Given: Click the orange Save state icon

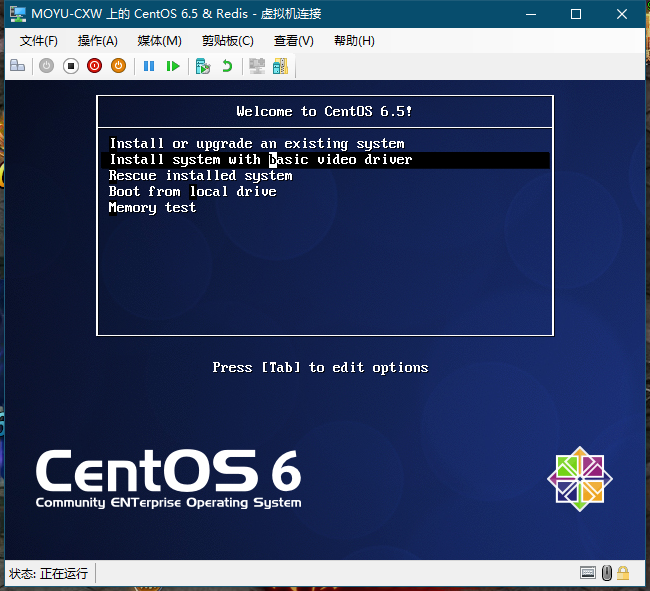Looking at the screenshot, I should pyautogui.click(x=119, y=66).
